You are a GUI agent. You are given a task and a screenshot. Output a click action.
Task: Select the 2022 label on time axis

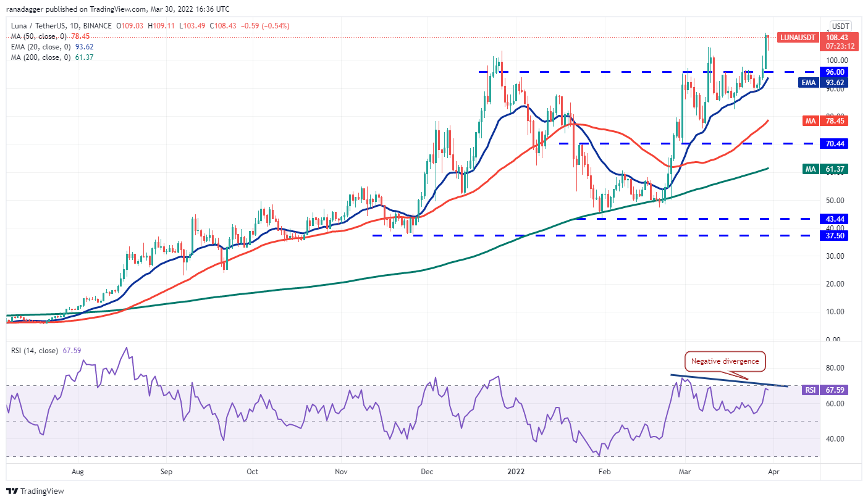pyautogui.click(x=516, y=472)
